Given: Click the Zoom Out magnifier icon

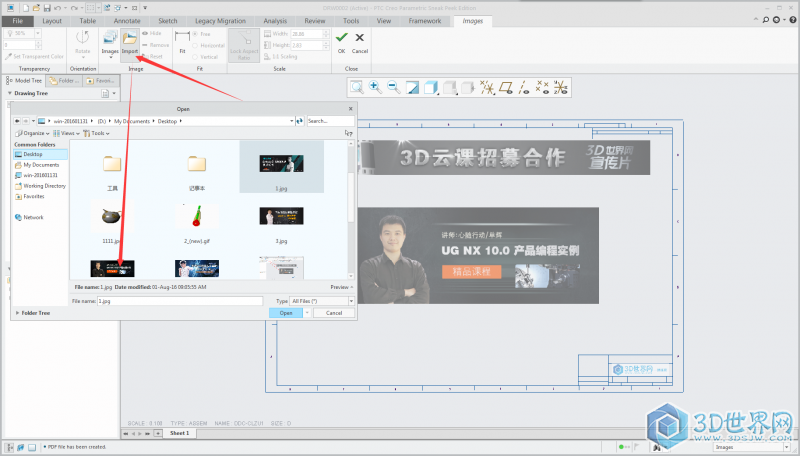Looking at the screenshot, I should pos(393,88).
